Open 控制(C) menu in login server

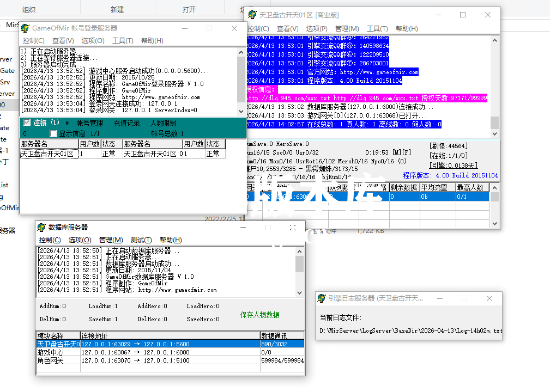pos(33,41)
